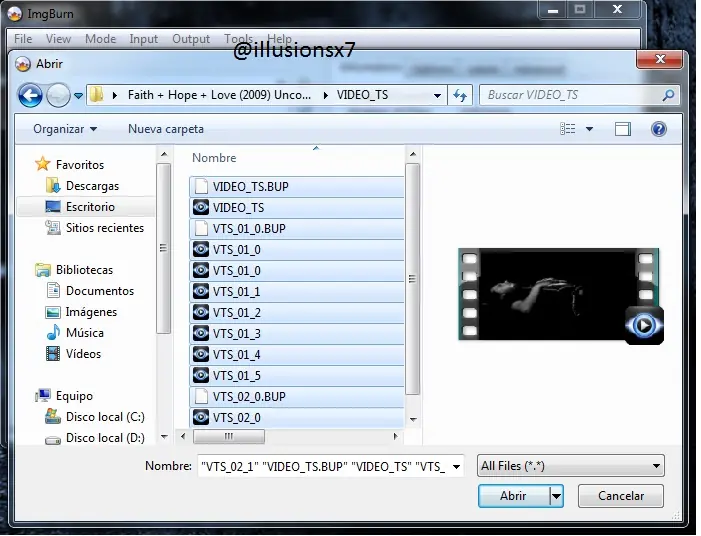The height and width of the screenshot is (536, 701).
Task: Sort files by the Nombre column header
Action: [214, 158]
